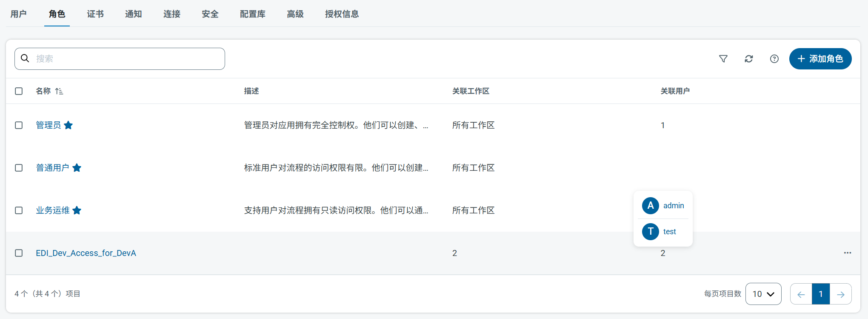Toggle the select-all roles checkbox
Image resolution: width=868 pixels, height=319 pixels.
coord(19,91)
